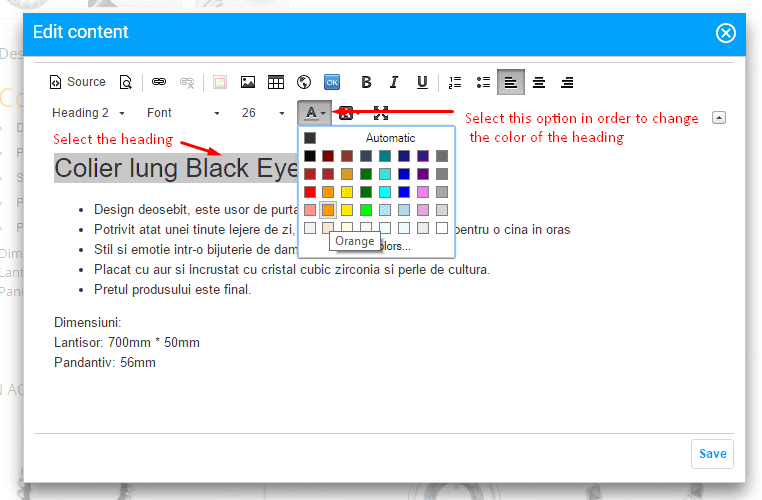Open the font size 26 dropdown

tap(263, 113)
